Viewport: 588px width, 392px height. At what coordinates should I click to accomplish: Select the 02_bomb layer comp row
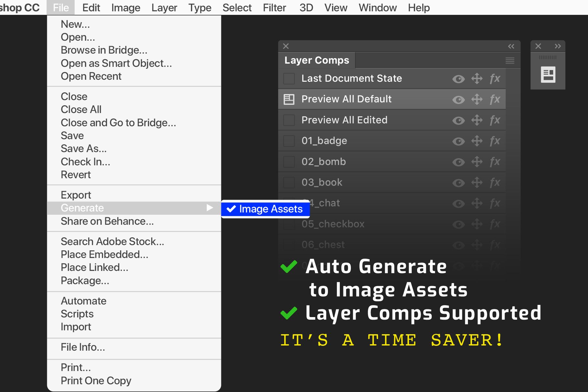pyautogui.click(x=392, y=161)
